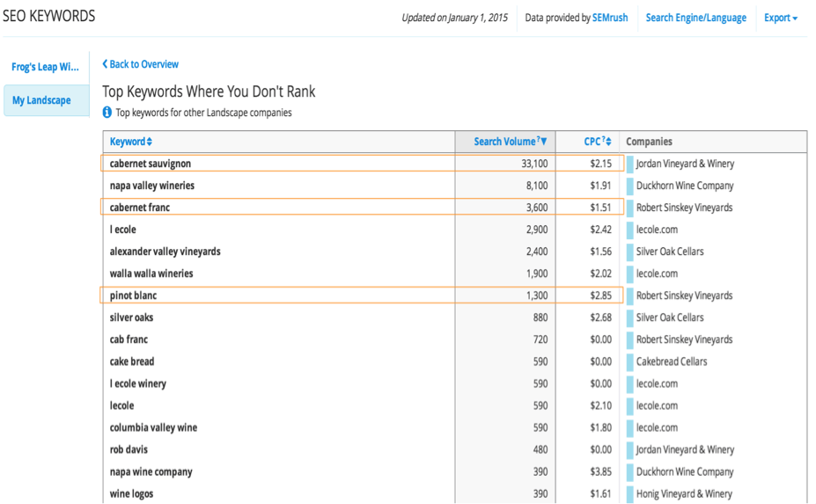Select the walla walla wineries keyword
This screenshot has width=816, height=504.
151,274
